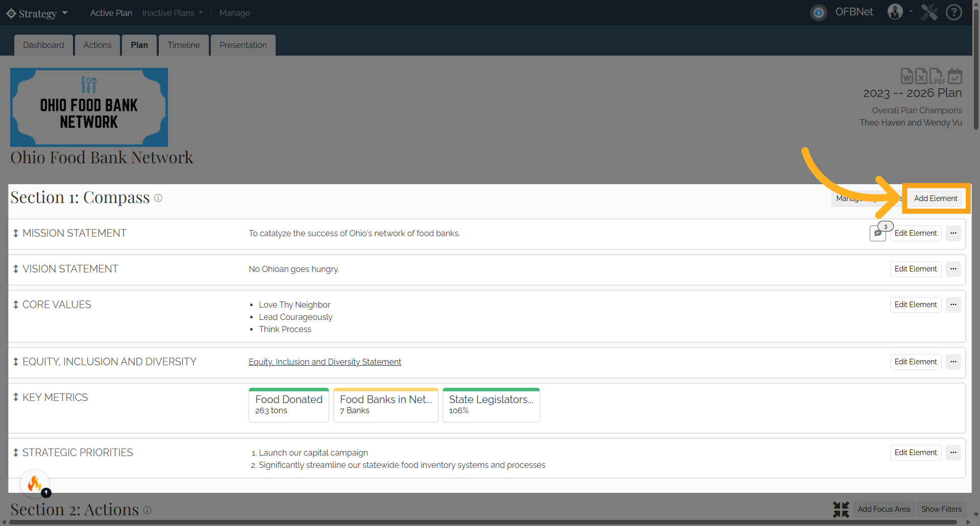The height and width of the screenshot is (526, 980).
Task: Click the 'Lead Courageously' core value
Action: [296, 317]
